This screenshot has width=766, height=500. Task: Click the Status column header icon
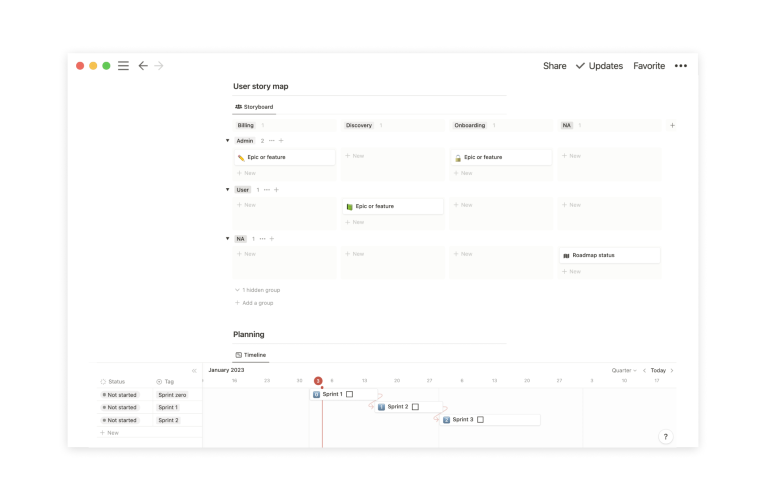point(103,382)
